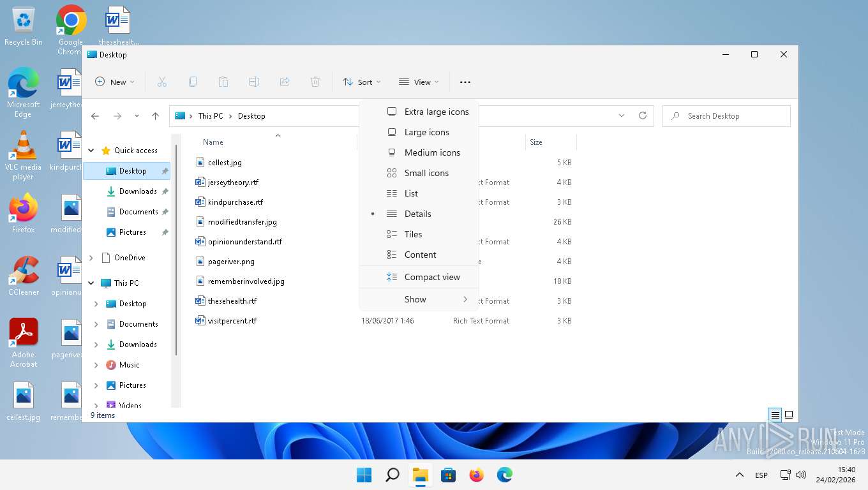
Task: Close the View dropdown button
Action: point(419,82)
